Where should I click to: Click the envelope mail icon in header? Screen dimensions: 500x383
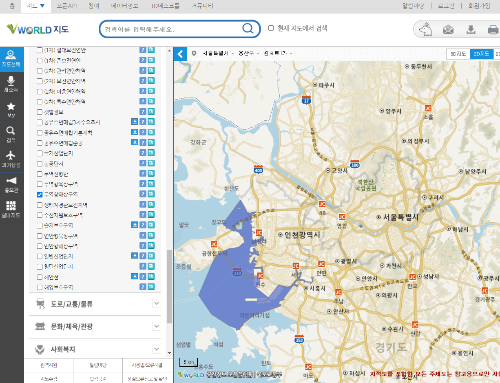click(x=448, y=30)
